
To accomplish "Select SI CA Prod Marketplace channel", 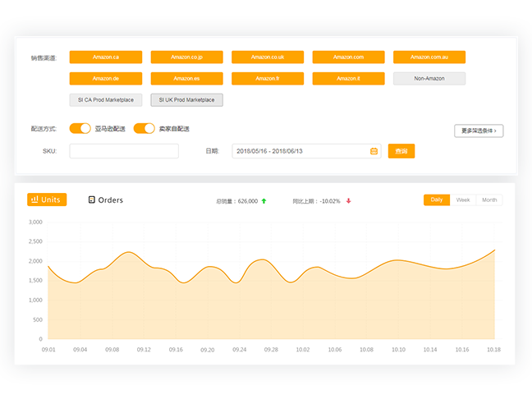I will pos(106,100).
